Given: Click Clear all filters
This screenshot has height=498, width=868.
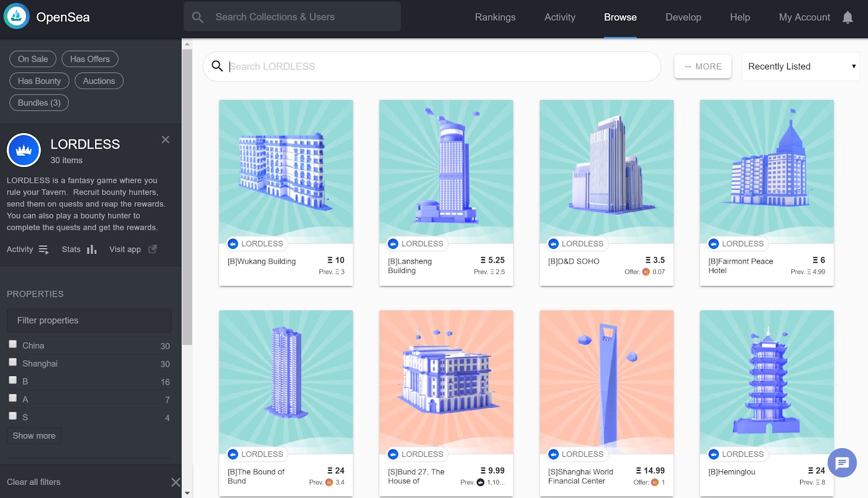Looking at the screenshot, I should [x=34, y=482].
